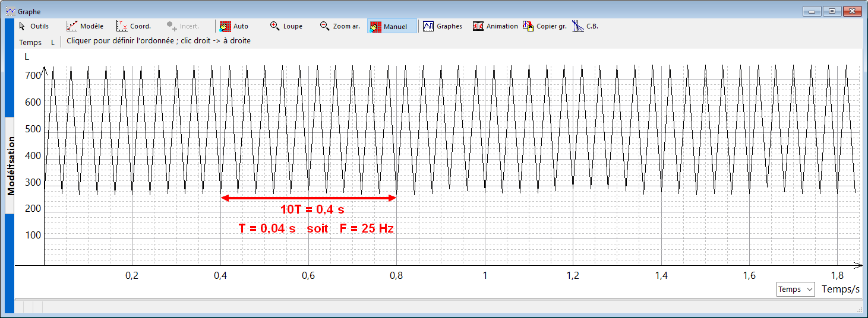
Task: Click the Modèle line-fit icon
Action: click(72, 26)
